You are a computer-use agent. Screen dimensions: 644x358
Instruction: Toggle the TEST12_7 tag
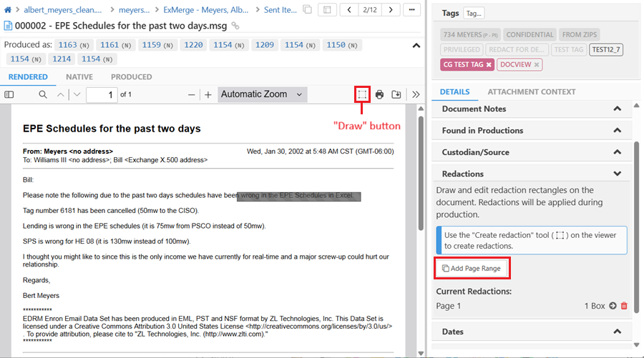[606, 49]
